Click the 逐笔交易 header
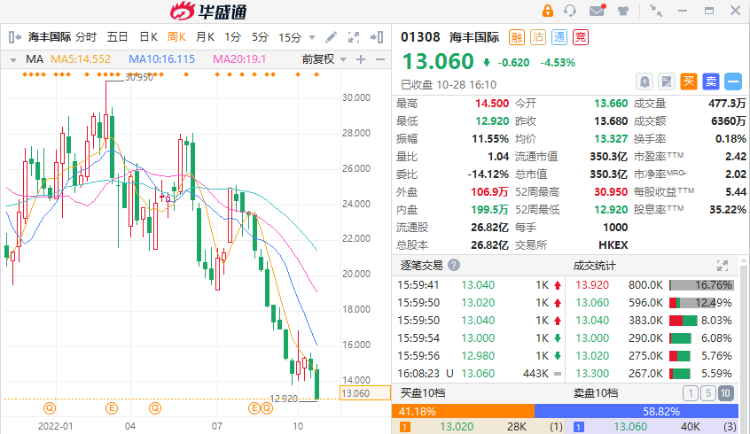Viewport: 750px width, 434px height. pyautogui.click(x=421, y=265)
